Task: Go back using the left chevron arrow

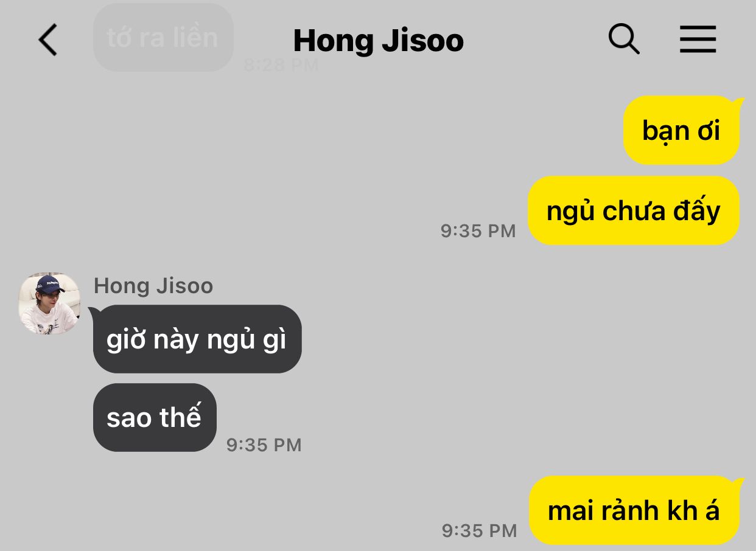Action: coord(47,40)
